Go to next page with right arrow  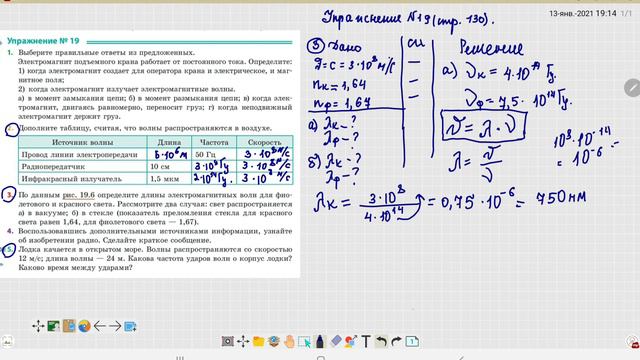pos(115,326)
